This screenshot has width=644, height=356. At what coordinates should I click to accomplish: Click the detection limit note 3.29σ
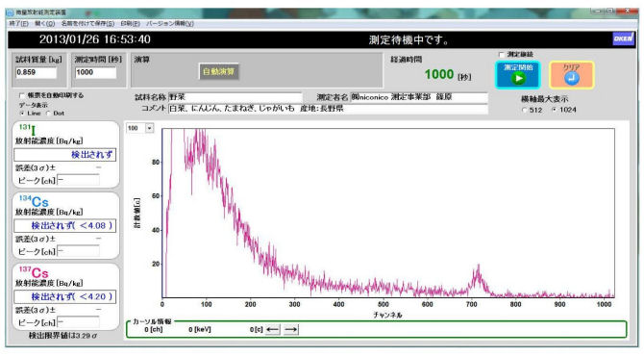click(62, 336)
